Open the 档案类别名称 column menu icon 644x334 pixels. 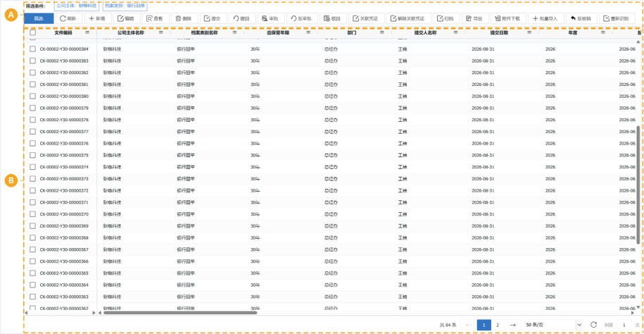[234, 32]
